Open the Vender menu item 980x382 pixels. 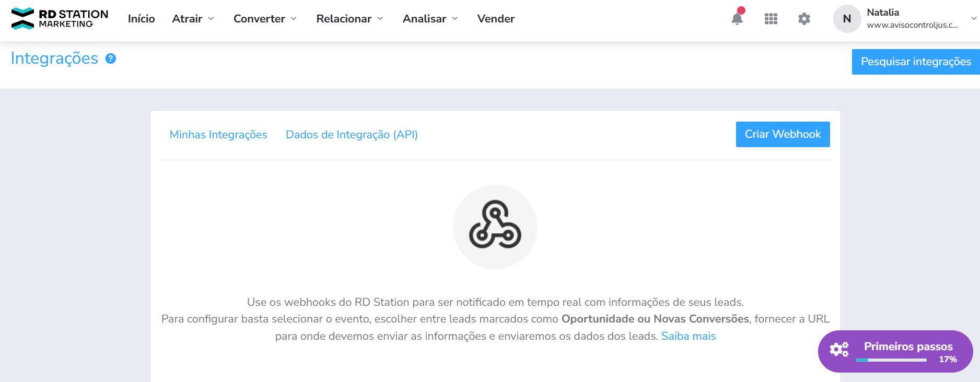[x=496, y=19]
